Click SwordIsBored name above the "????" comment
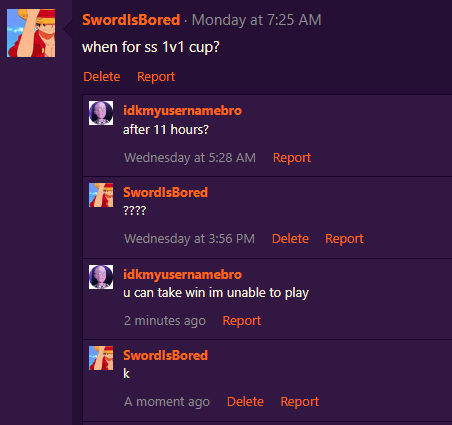Viewport: 452px width, 425px height. tap(166, 192)
